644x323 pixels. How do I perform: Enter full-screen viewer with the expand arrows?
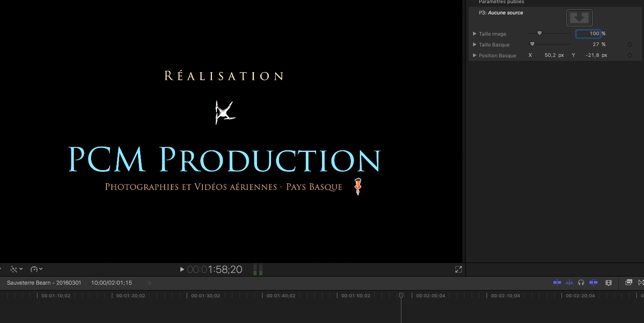coord(459,269)
